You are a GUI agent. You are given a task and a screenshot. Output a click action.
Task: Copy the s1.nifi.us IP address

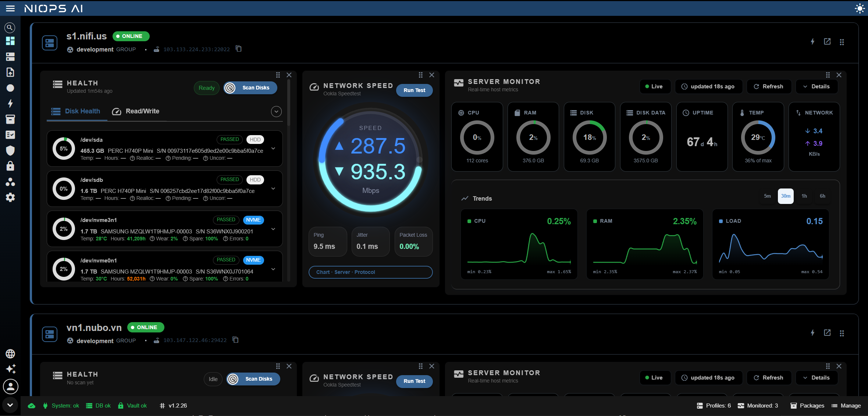tap(238, 49)
